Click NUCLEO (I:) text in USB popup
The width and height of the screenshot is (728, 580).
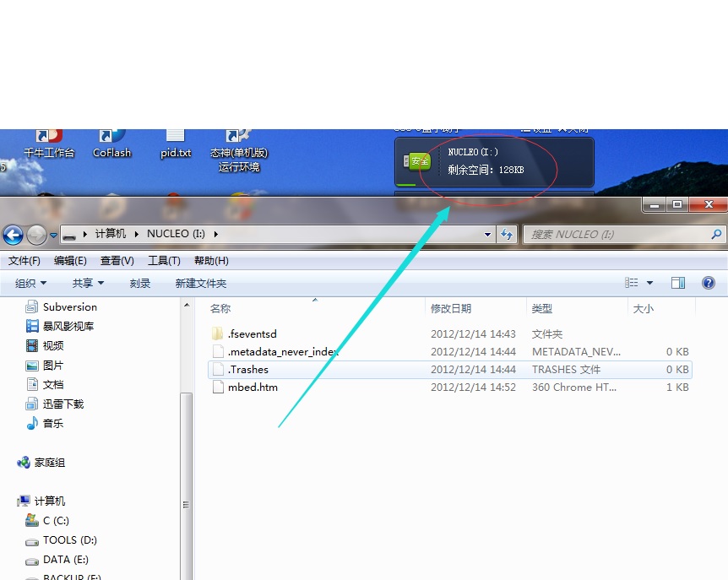473,152
